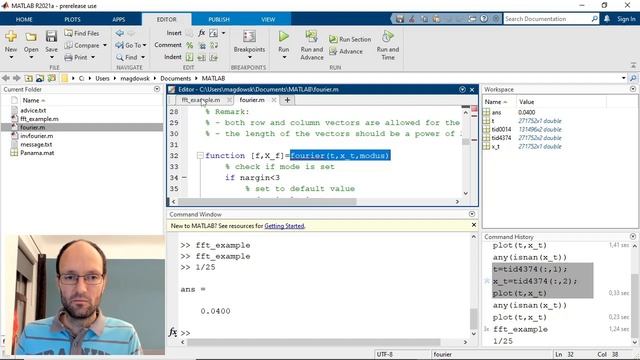This screenshot has height=360, width=640.
Task: Expand the Compare dropdown arrow
Action: pos(105,45)
